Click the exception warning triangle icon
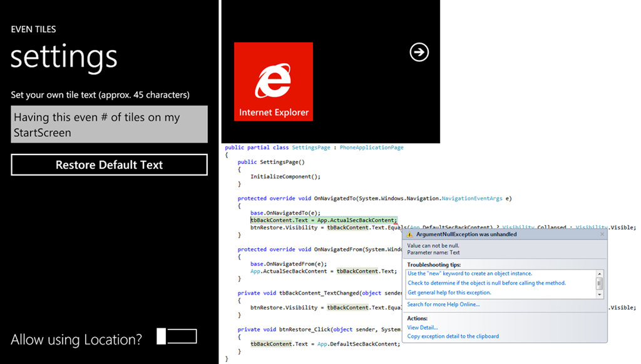Viewport: 641px width, 364px height. (410, 235)
